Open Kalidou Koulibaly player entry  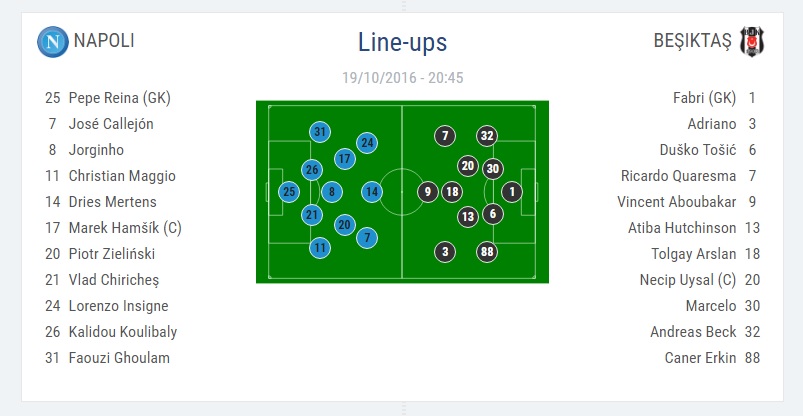pos(111,332)
